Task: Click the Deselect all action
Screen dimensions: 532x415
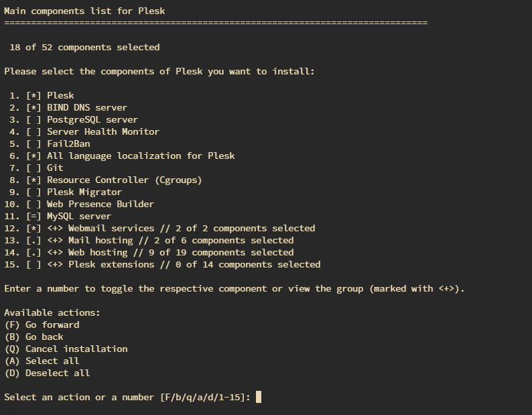Action: click(x=47, y=373)
